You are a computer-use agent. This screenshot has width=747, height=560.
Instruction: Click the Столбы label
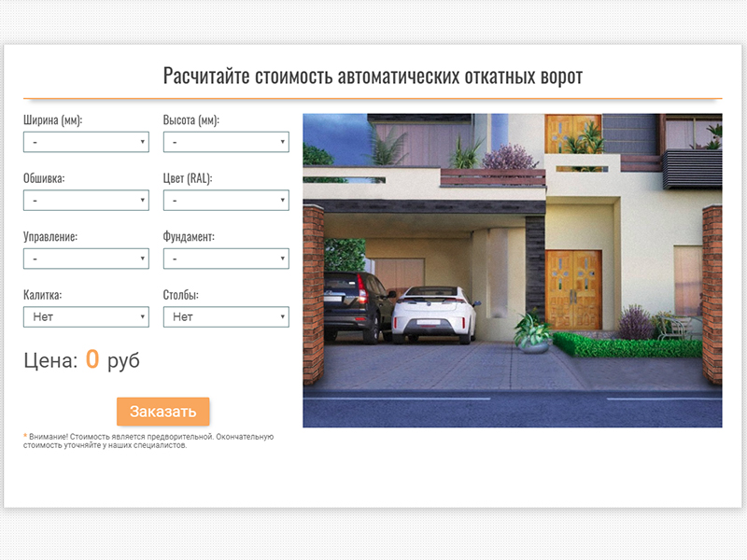point(181,295)
